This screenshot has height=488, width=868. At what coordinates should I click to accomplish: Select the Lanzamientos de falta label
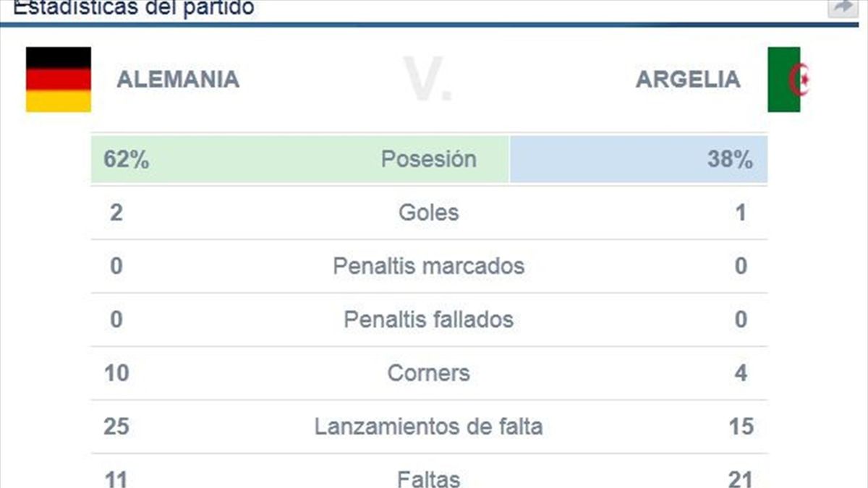tap(428, 427)
